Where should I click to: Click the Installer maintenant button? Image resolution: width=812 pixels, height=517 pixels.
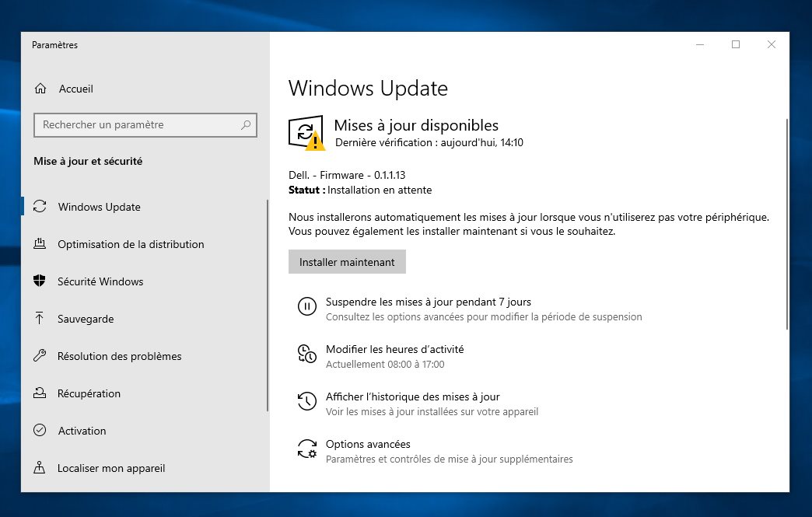[x=347, y=262]
